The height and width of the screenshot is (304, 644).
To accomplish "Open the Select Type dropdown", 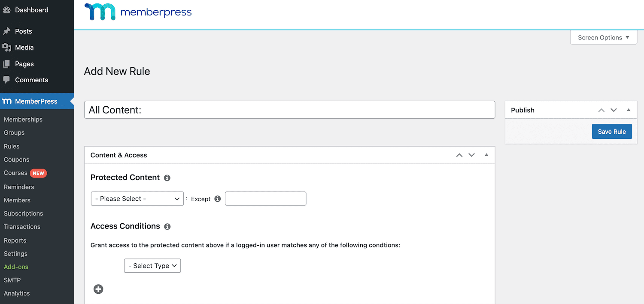I will coord(152,266).
